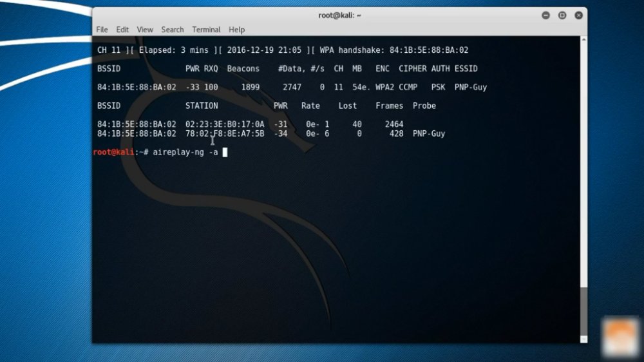Click the ESSID value PNP-Guy in the access point row
The width and height of the screenshot is (644, 362).
pos(471,87)
